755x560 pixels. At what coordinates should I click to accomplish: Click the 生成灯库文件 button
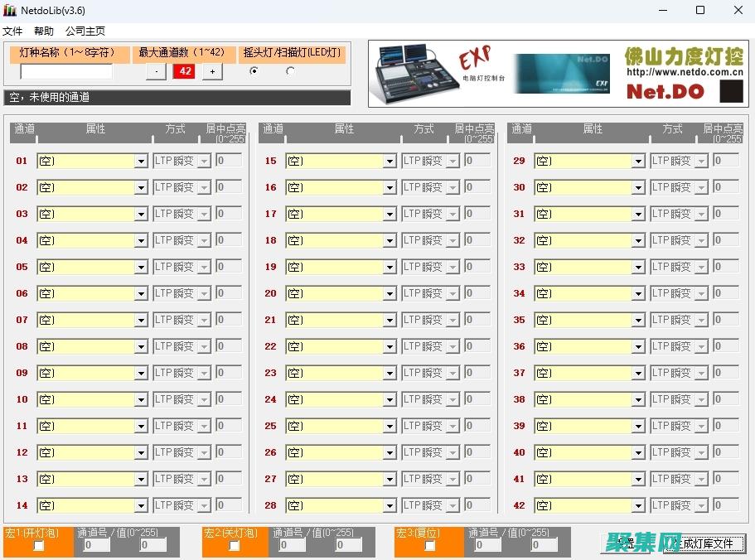[706, 543]
